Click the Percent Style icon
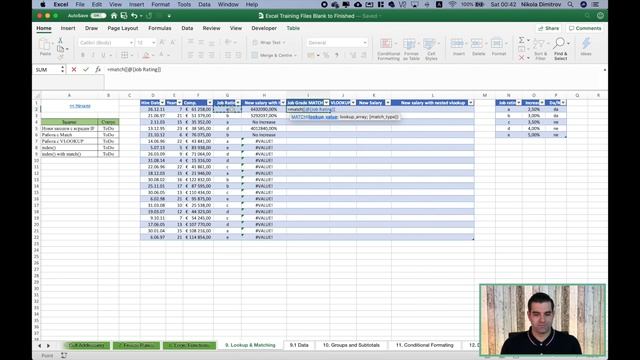The image size is (640, 360). click(x=326, y=55)
